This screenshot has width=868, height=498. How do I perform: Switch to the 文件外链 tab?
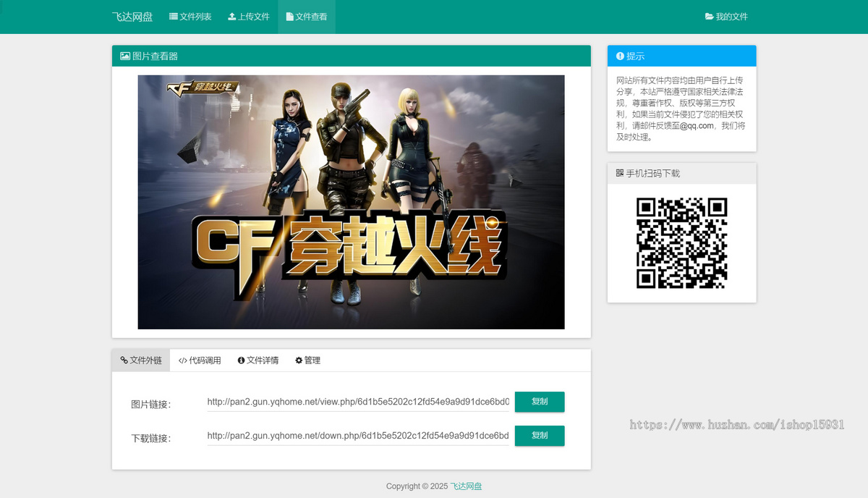tap(141, 360)
